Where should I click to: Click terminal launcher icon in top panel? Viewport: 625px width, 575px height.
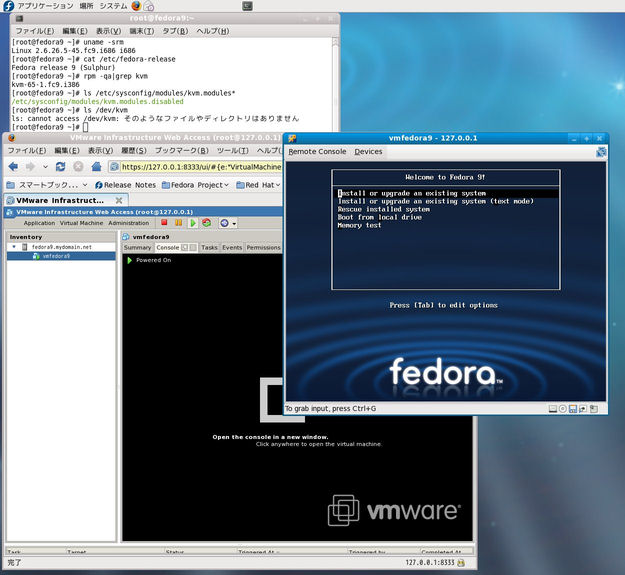247,6
